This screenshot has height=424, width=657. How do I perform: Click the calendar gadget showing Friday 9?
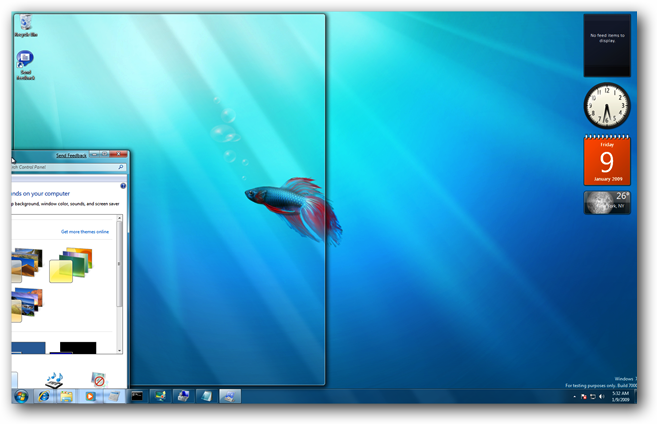[607, 160]
